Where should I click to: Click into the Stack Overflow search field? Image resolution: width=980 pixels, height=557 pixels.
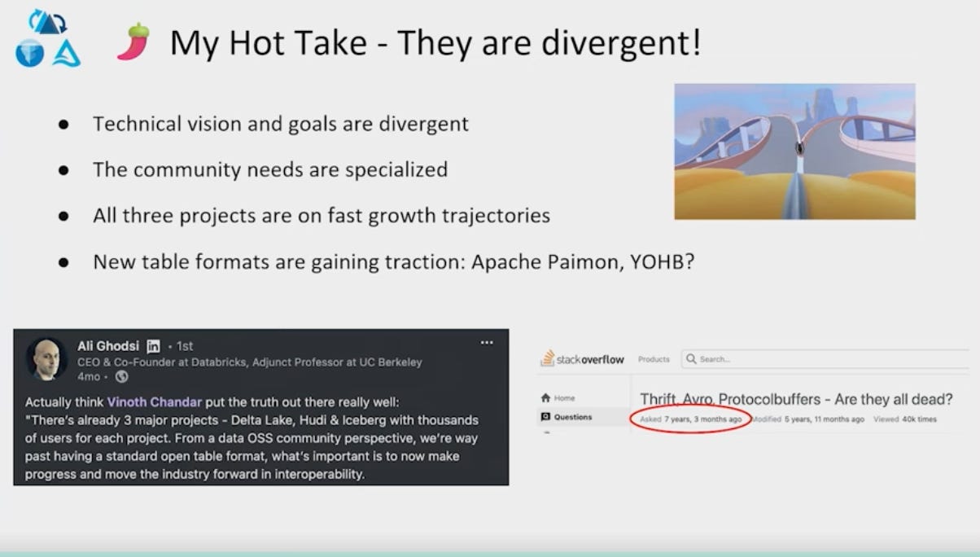pos(826,359)
